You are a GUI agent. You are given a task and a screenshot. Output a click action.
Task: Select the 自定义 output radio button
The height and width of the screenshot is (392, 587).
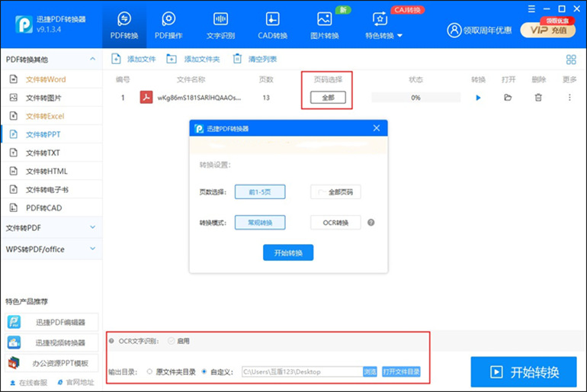pyautogui.click(x=204, y=371)
